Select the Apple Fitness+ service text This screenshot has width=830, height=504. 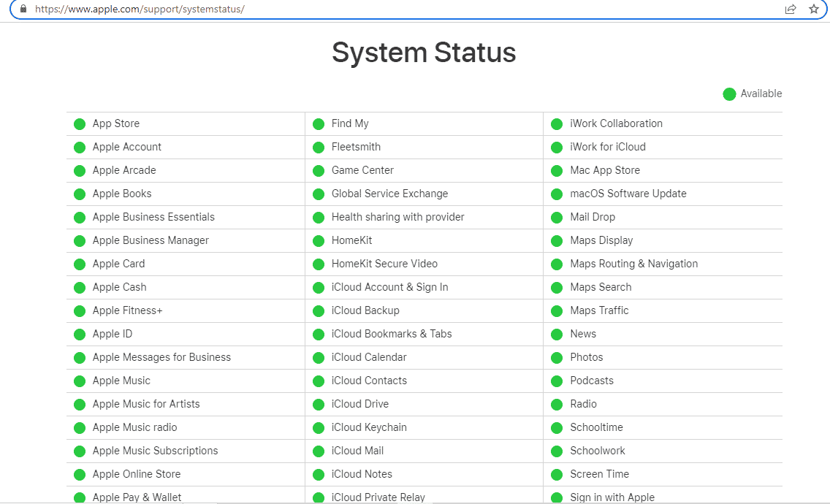click(128, 310)
